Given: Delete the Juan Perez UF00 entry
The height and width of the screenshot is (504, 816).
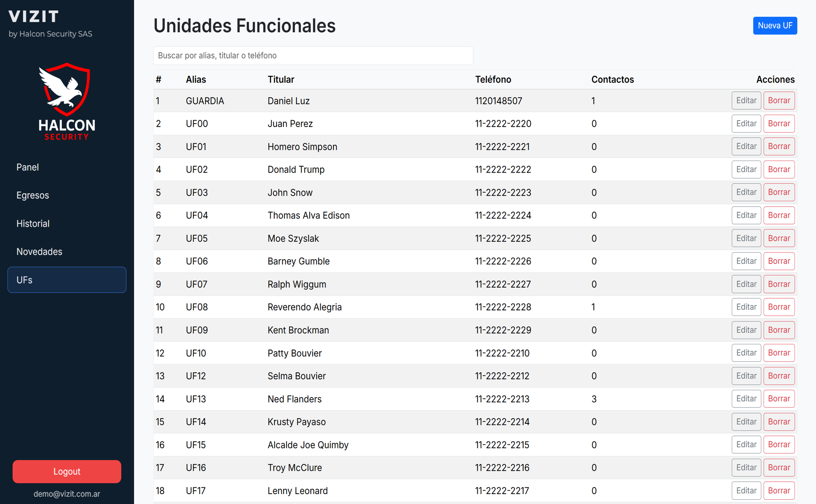Looking at the screenshot, I should tap(779, 124).
